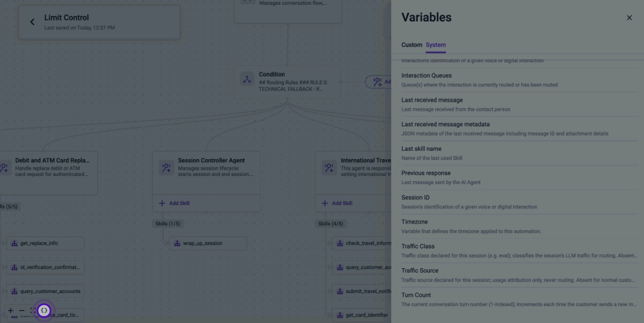The height and width of the screenshot is (323, 644).
Task: Switch to the Custom variables tab
Action: (x=412, y=45)
